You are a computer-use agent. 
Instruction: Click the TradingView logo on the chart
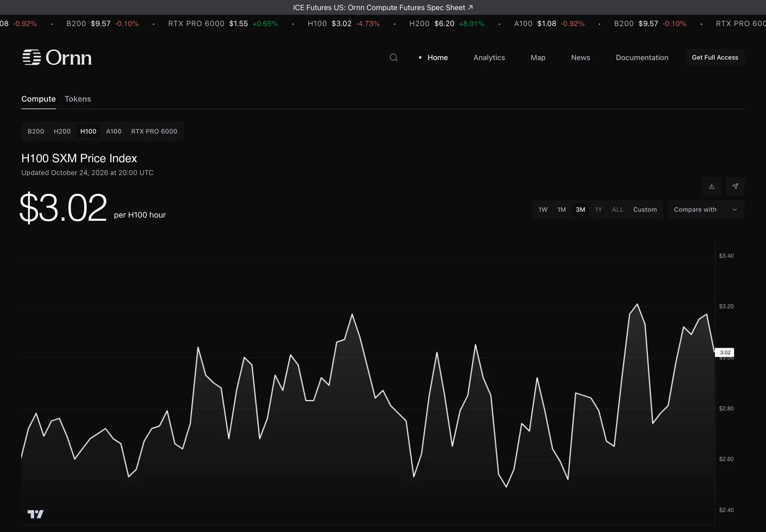click(35, 514)
